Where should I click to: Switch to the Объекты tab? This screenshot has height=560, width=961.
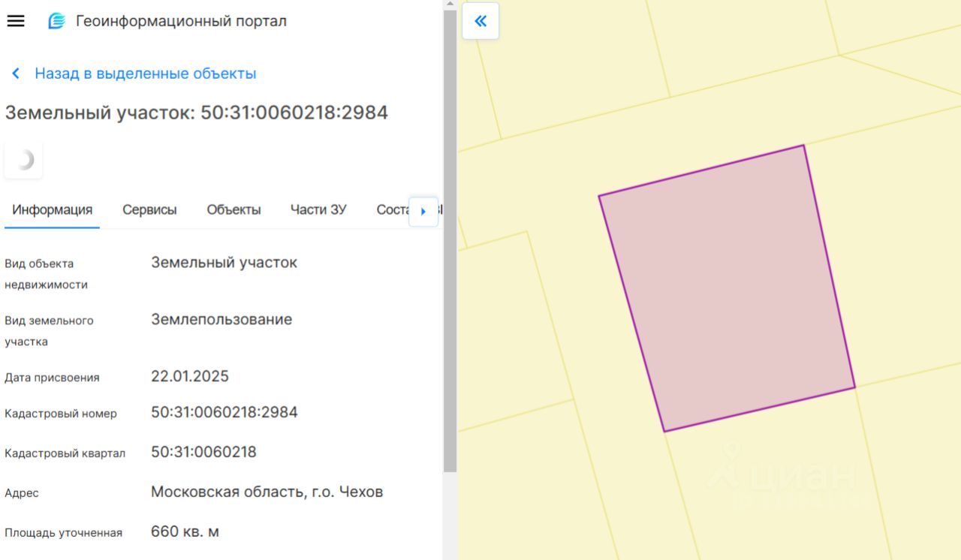point(233,210)
